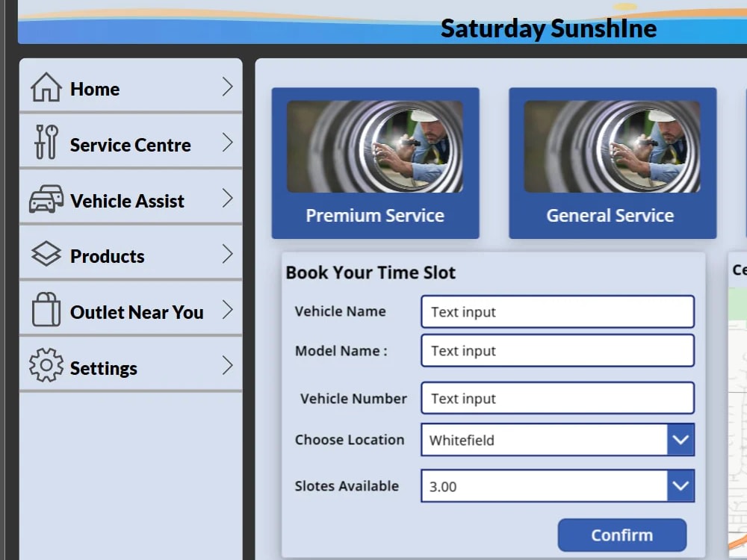Open Products menu item

tap(131, 253)
